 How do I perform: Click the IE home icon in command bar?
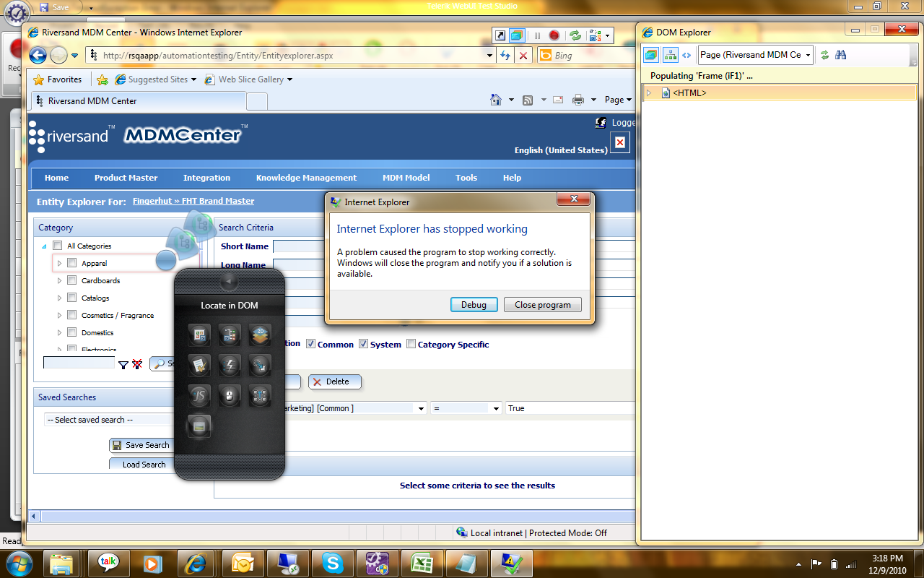pos(496,100)
